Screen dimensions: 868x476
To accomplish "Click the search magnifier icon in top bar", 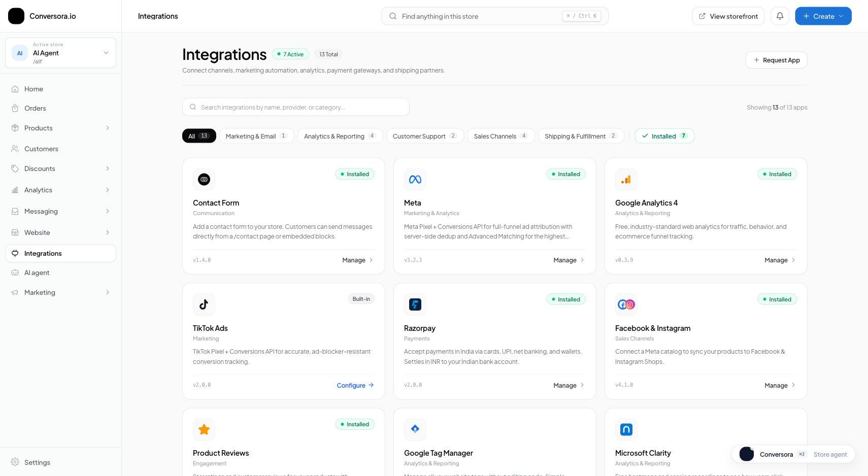I will 393,16.
